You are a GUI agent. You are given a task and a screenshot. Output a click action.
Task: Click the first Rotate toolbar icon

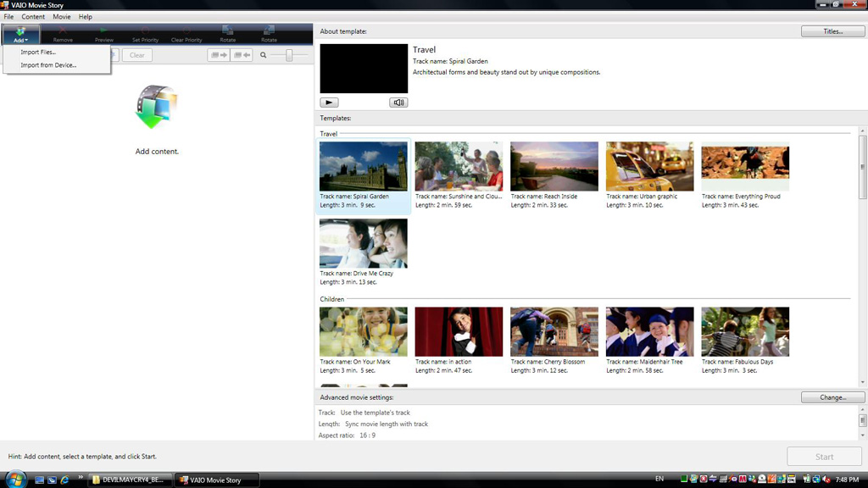(227, 34)
